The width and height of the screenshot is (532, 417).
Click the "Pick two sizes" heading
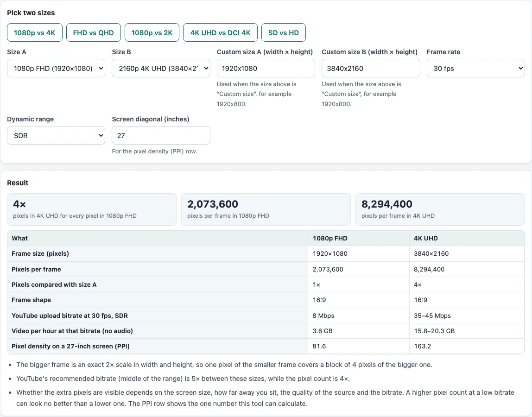(x=31, y=13)
